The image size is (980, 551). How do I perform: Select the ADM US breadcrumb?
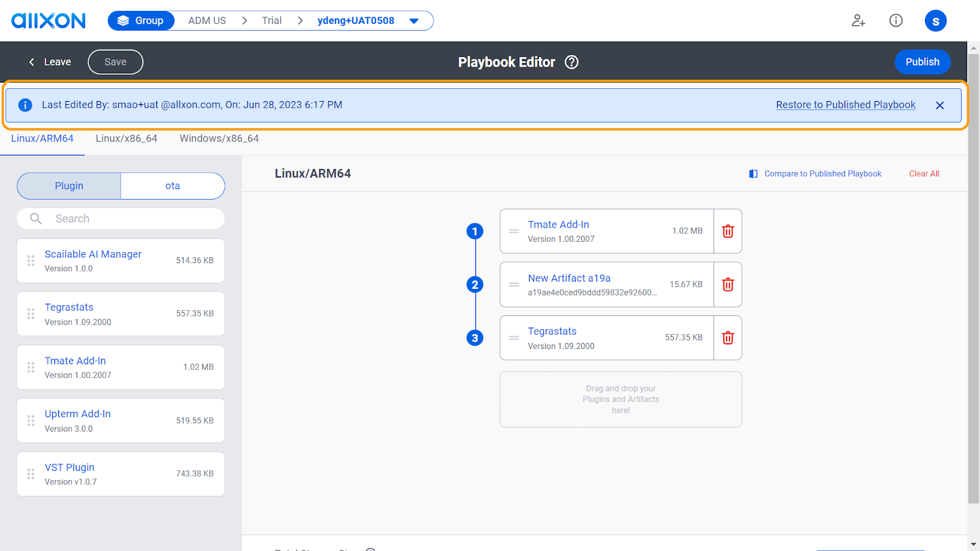[207, 21]
